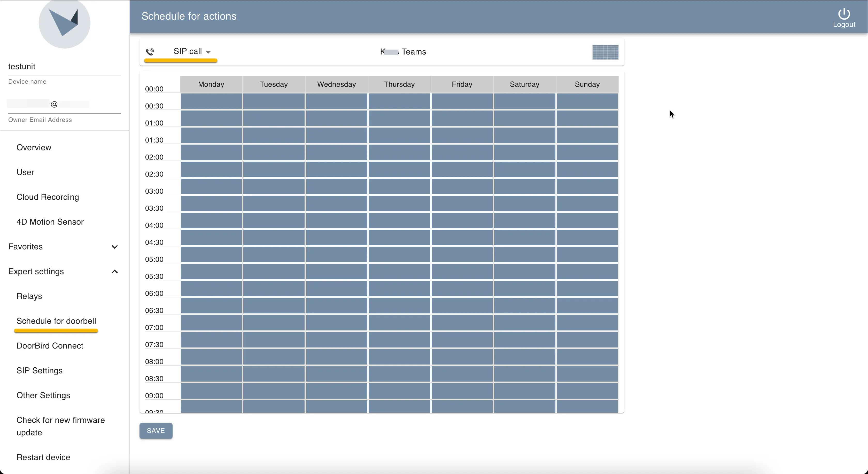This screenshot has height=474, width=868.
Task: Select the Friday column header
Action: point(462,84)
